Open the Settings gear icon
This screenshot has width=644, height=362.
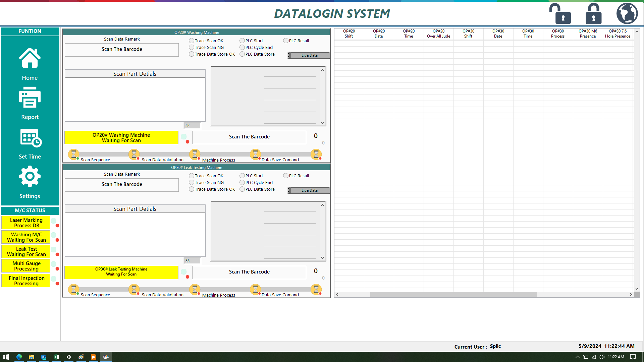coord(30,177)
